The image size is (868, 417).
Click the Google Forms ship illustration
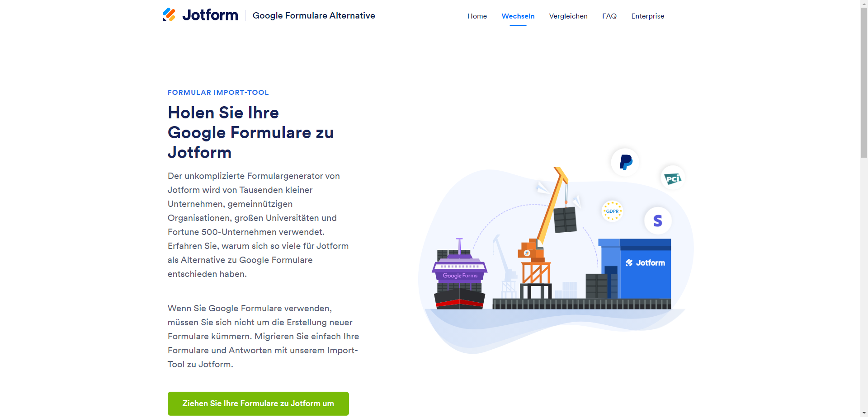click(460, 274)
